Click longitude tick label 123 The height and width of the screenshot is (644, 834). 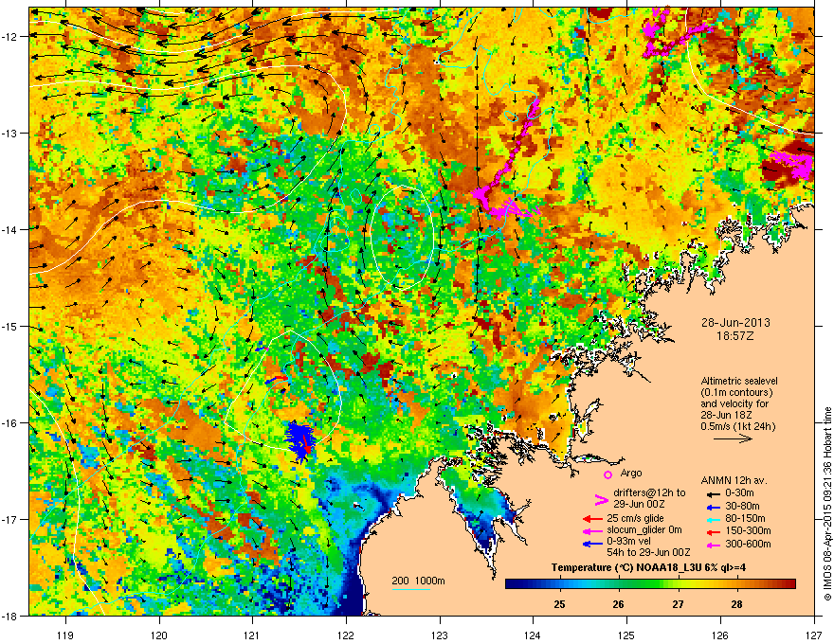(x=440, y=635)
